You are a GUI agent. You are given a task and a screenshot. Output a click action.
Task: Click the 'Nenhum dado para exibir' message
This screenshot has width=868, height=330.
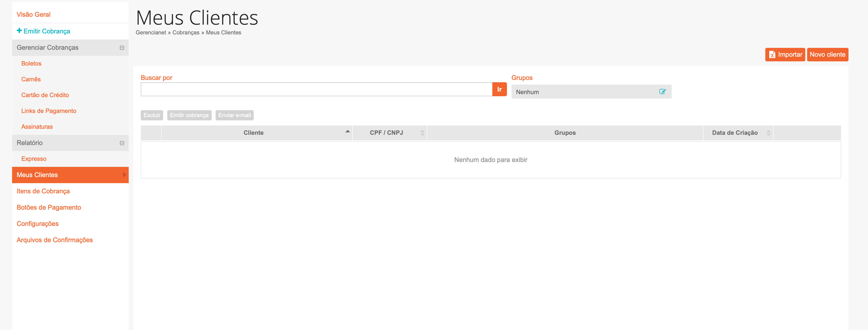coord(491,160)
